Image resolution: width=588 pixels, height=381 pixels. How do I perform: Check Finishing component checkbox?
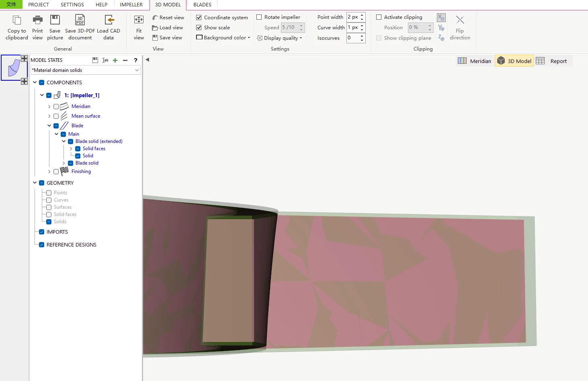click(56, 172)
